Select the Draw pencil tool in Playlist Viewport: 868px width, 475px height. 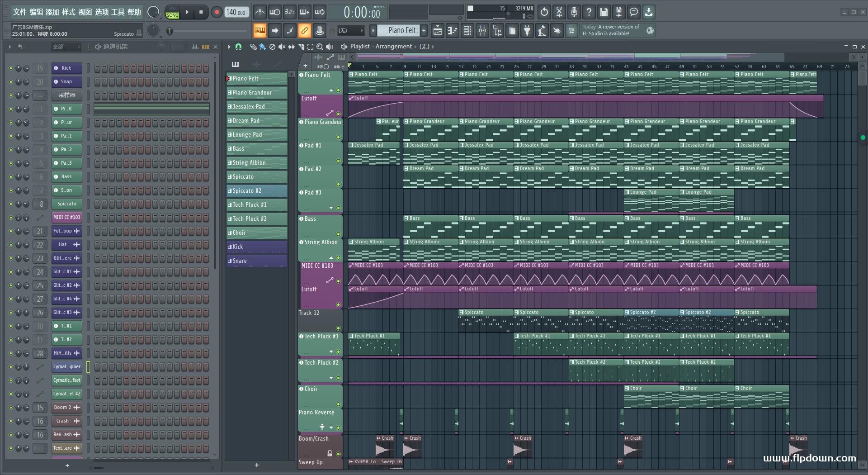253,47
